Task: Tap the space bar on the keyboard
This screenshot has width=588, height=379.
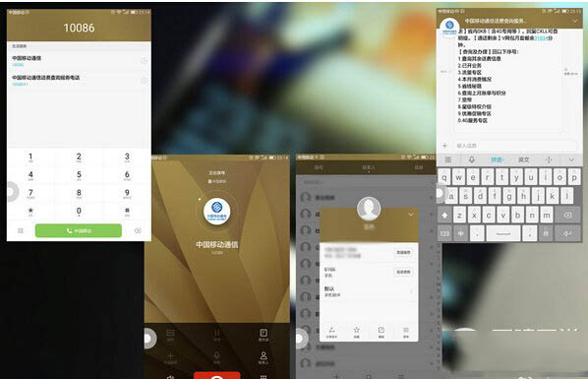Action: coord(502,233)
